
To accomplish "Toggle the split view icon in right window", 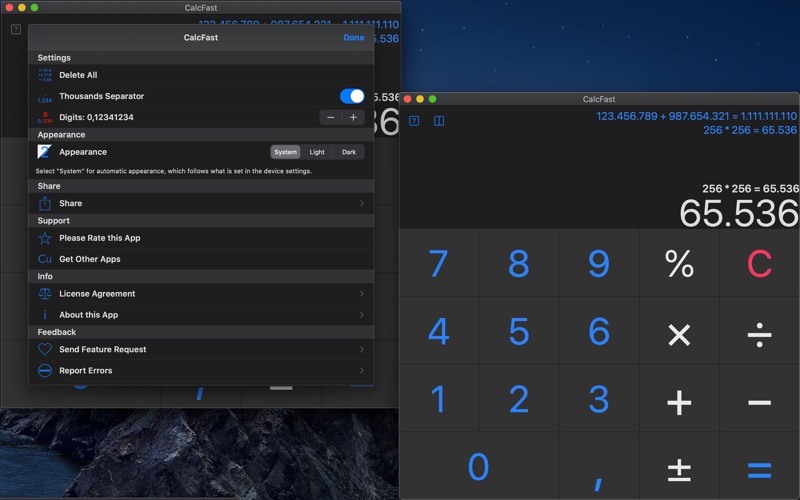I will coord(439,121).
